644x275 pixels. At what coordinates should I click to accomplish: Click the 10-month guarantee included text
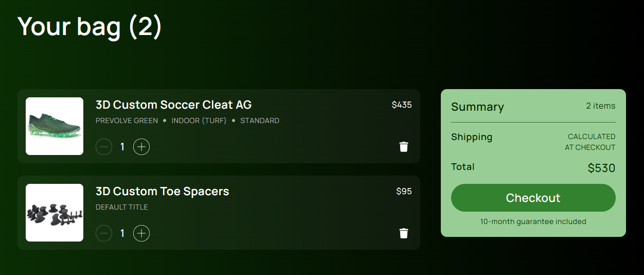point(533,221)
